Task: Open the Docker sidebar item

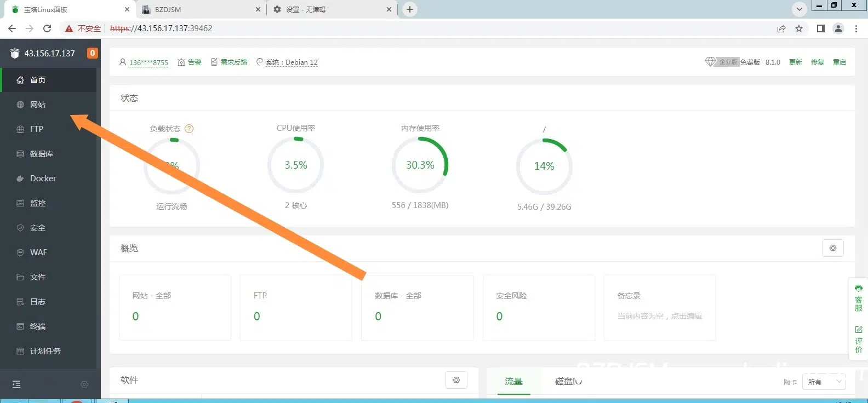Action: tap(48, 179)
